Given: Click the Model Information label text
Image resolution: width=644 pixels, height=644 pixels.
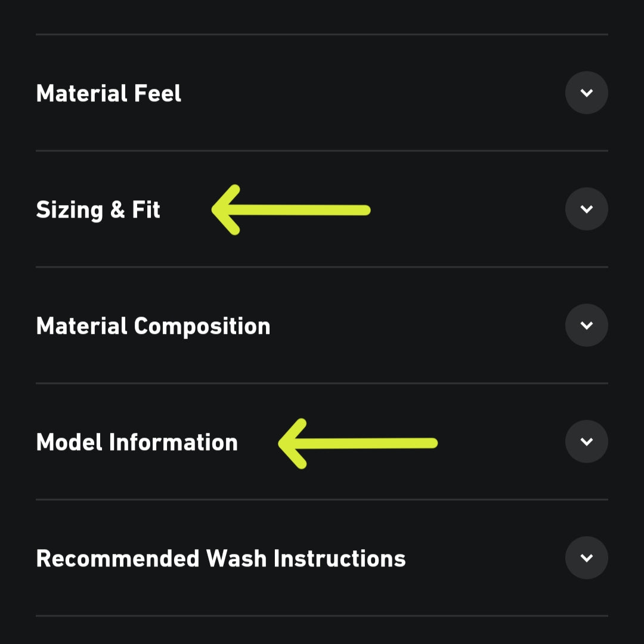Looking at the screenshot, I should [x=137, y=442].
